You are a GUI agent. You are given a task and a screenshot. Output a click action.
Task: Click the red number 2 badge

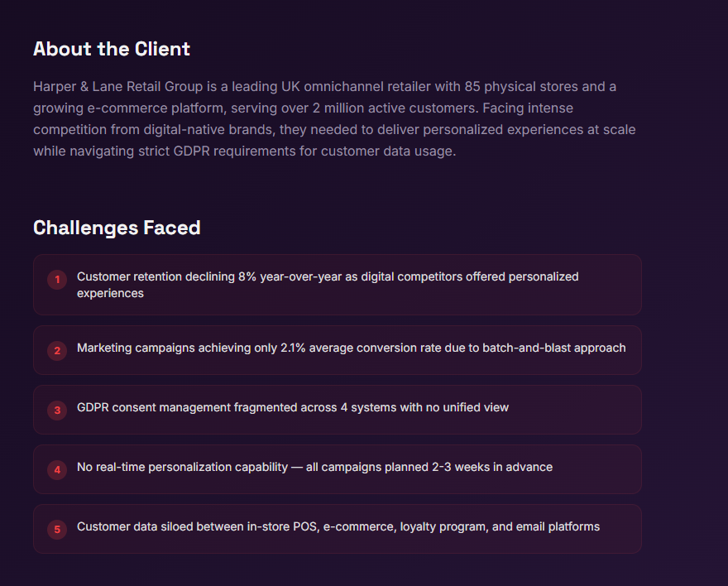(57, 350)
